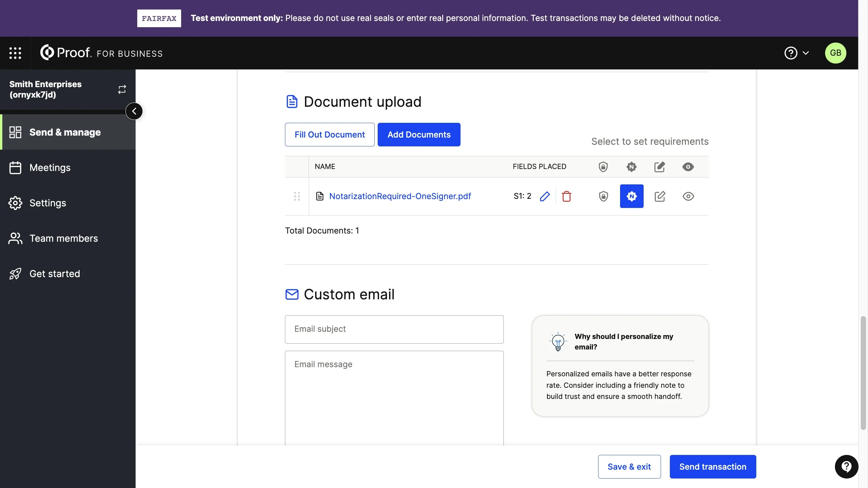
Task: Click the Total Documents: 1 text
Action: [x=322, y=231]
